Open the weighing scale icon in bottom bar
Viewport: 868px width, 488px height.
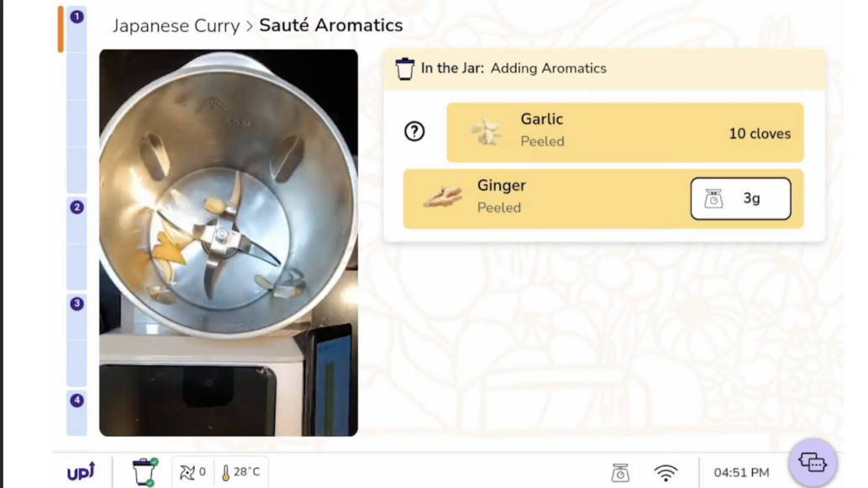point(620,473)
